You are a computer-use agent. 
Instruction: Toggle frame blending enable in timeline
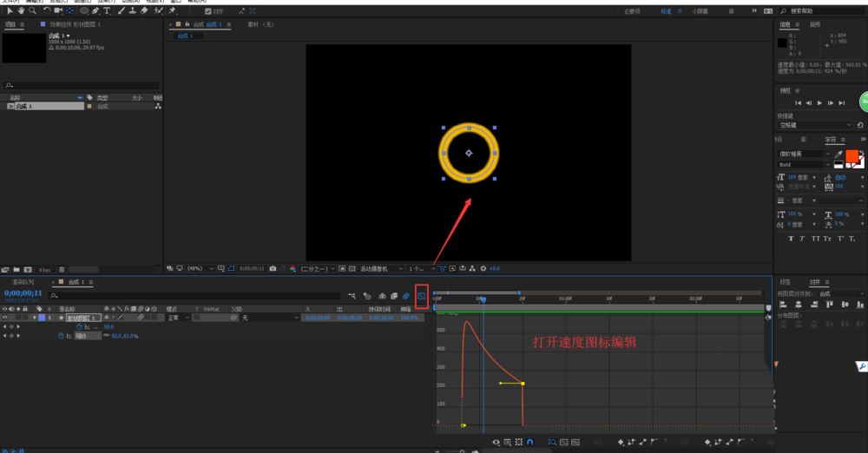point(393,296)
